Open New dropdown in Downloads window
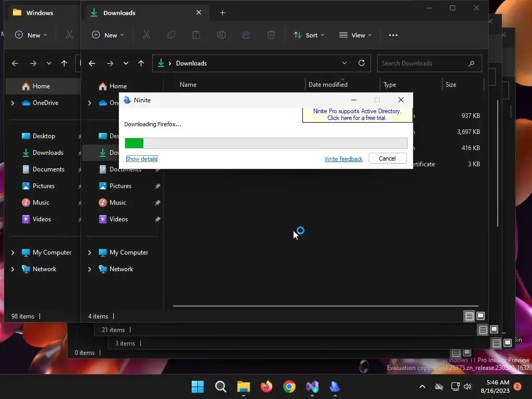This screenshot has width=532, height=399. [x=108, y=35]
